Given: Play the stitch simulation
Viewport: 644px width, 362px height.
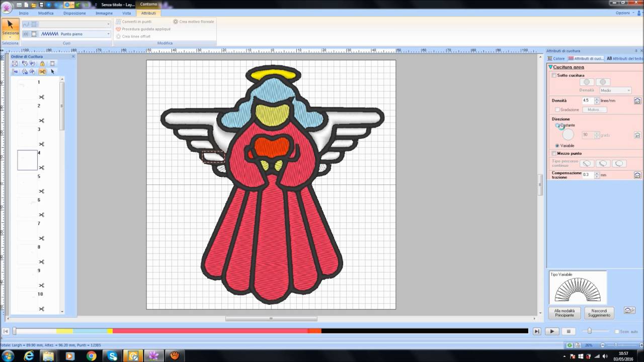Looking at the screenshot, I should click(552, 331).
